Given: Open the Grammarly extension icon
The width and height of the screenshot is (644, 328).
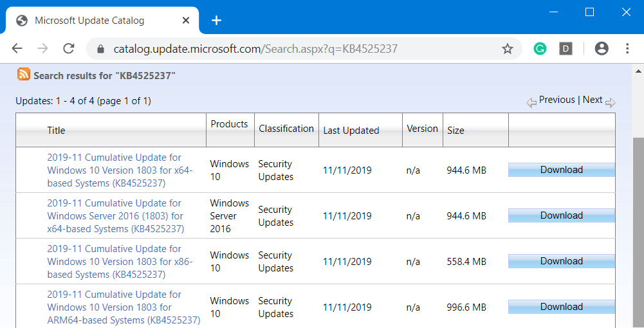Looking at the screenshot, I should 540,49.
